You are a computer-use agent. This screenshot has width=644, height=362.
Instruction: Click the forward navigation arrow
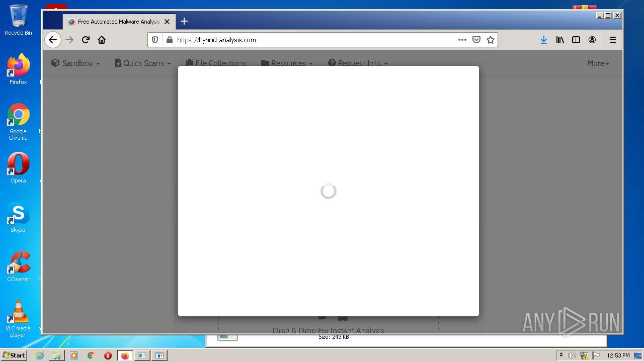point(69,40)
